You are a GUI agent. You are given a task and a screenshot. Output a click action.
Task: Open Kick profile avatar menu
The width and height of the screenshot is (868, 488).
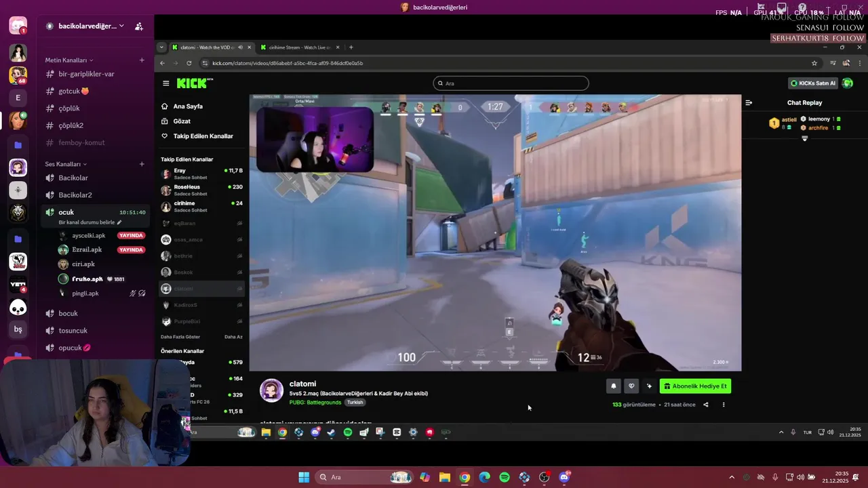coord(848,83)
